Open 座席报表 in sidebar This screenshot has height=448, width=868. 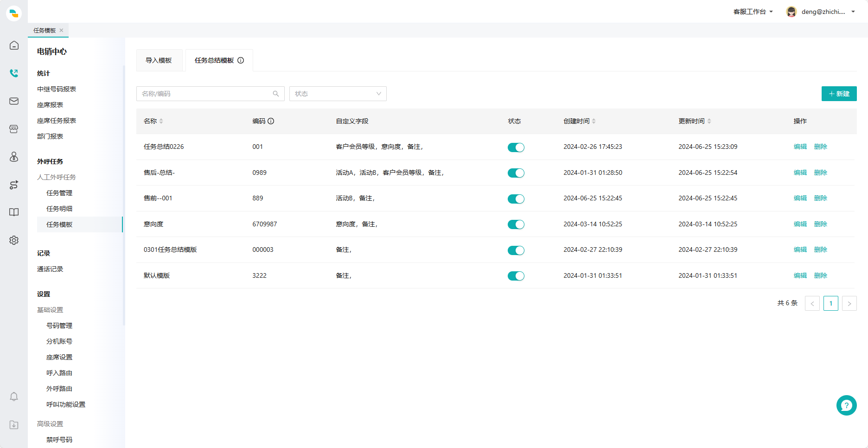50,105
